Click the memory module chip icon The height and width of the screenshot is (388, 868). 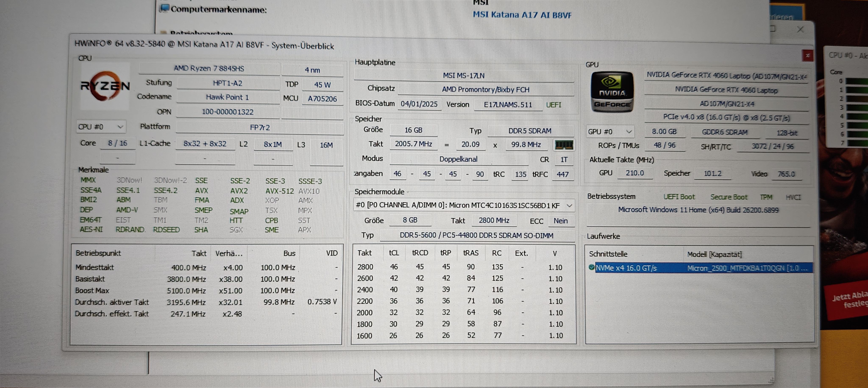click(x=564, y=145)
